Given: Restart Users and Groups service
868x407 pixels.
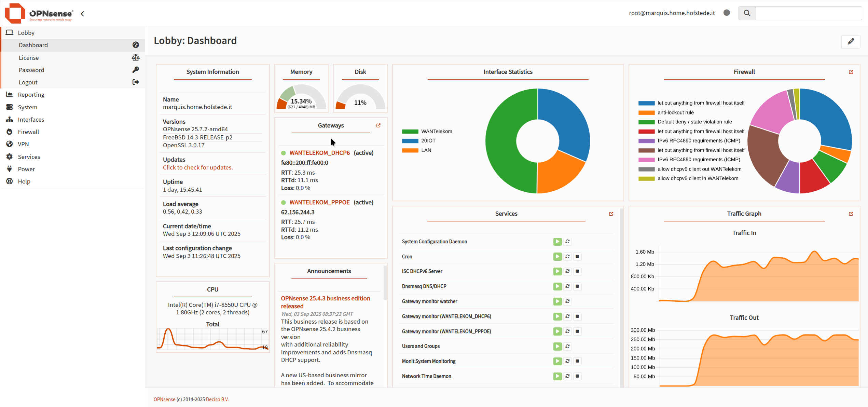Looking at the screenshot, I should pyautogui.click(x=567, y=346).
